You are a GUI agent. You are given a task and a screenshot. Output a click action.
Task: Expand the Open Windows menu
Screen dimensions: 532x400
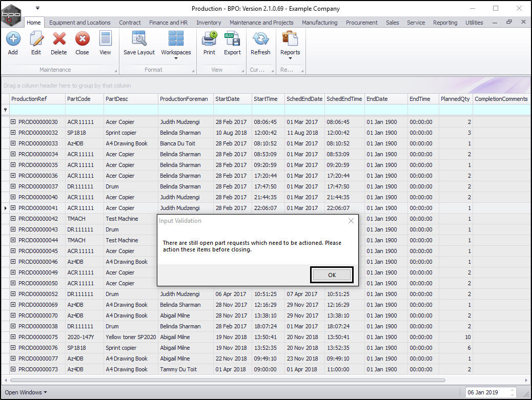coord(26,392)
